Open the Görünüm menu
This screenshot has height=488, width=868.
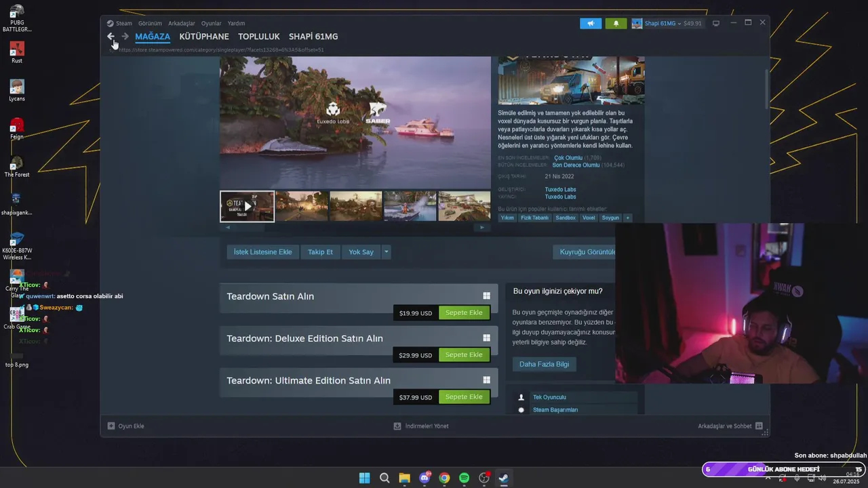[150, 23]
